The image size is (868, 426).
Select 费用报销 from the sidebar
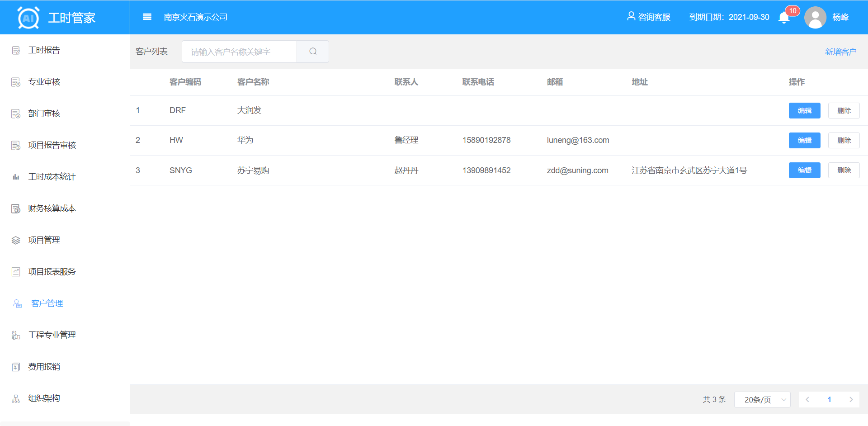point(44,367)
